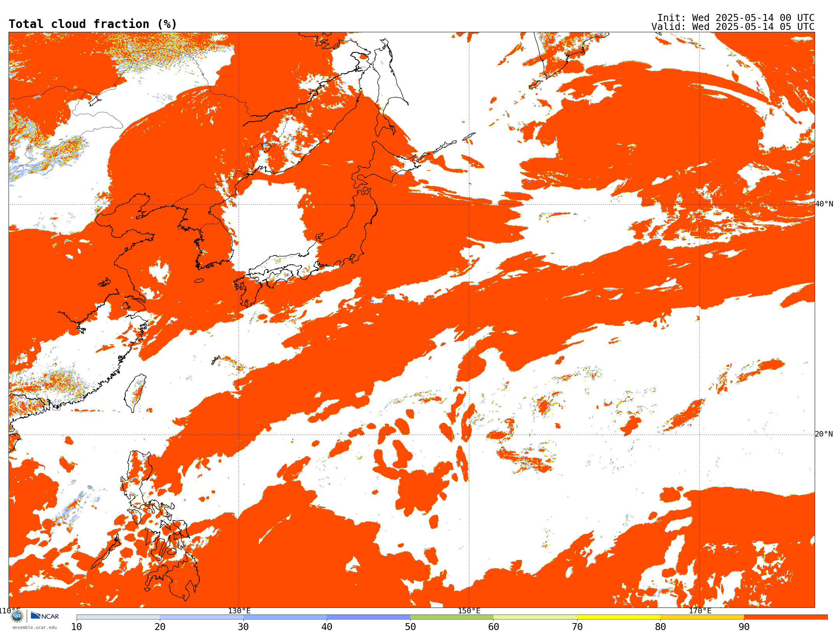Click the colorbar tick label 50
Image resolution: width=840 pixels, height=632 pixels.
click(x=410, y=627)
